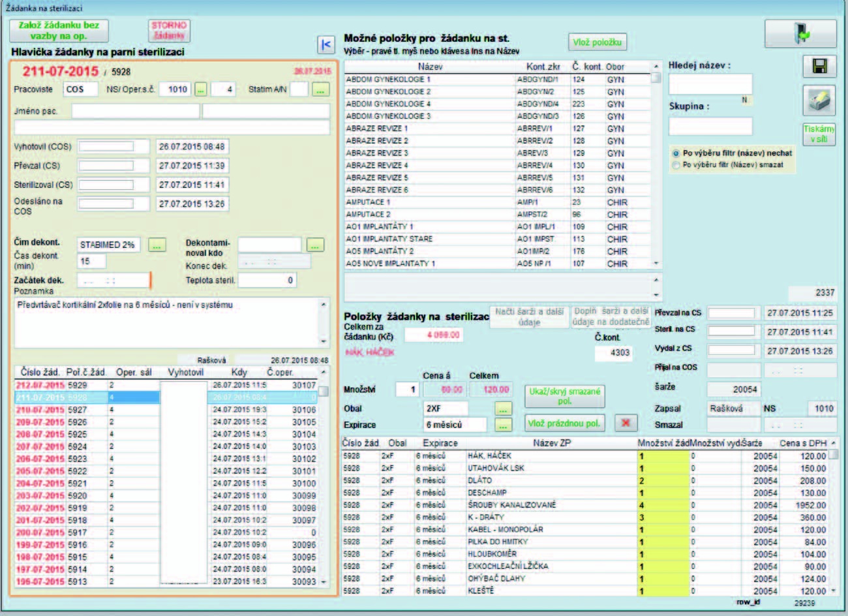Click the 'Ukaž/skryj smazané pol.' button
The height and width of the screenshot is (616, 848).
coord(564,396)
